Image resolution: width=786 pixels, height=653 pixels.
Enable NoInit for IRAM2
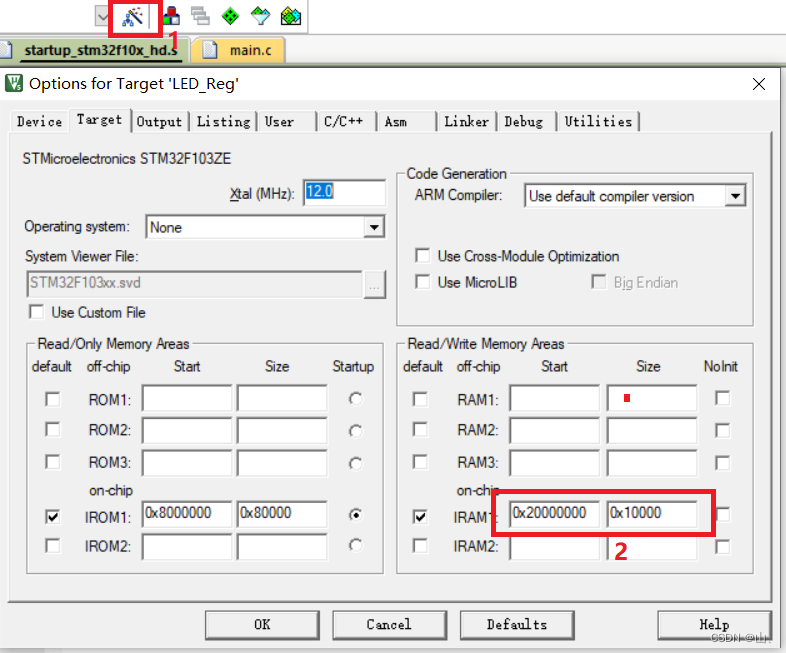[722, 547]
